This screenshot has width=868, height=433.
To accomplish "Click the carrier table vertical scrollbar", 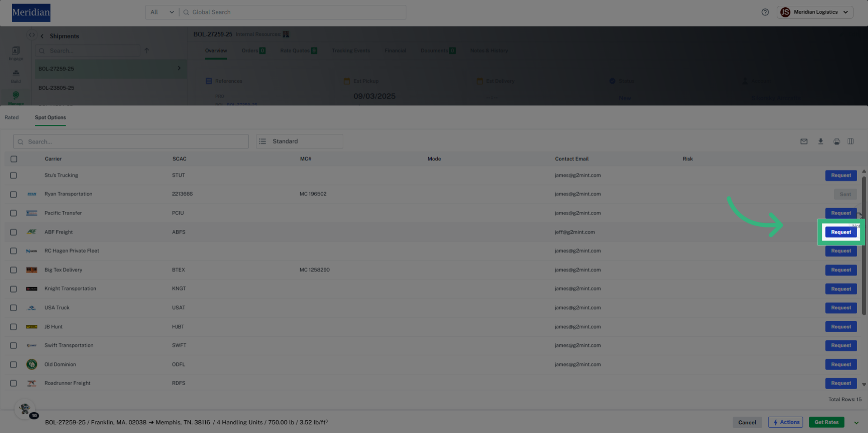I will tap(864, 246).
